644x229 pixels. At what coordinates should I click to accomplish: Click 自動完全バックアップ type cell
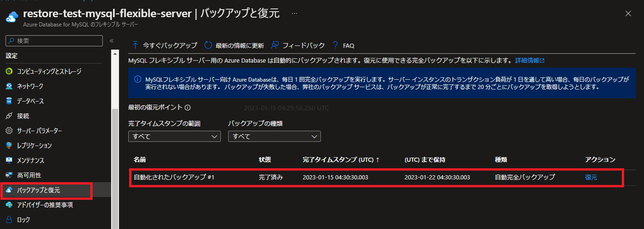(525, 177)
